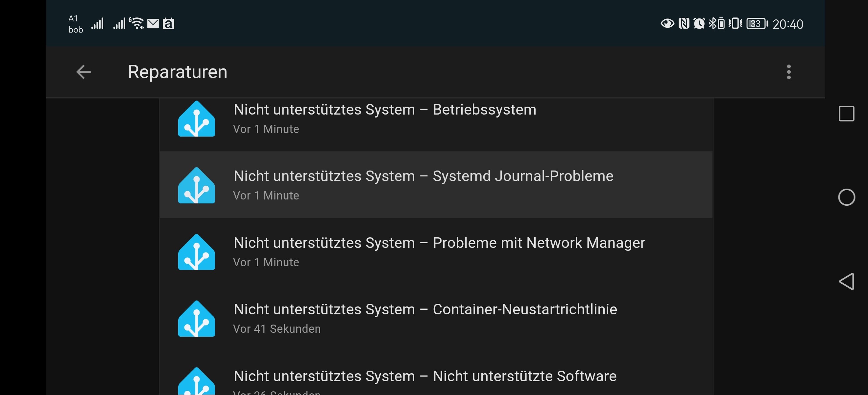Click Home Assistant icon beside Systemd Journal-Probleme
This screenshot has height=395, width=868.
[196, 185]
